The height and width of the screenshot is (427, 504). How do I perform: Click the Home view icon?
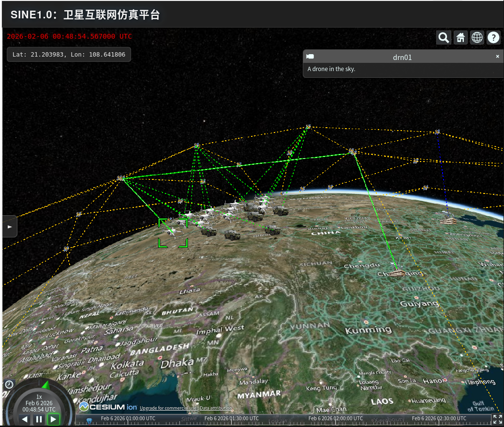point(460,37)
